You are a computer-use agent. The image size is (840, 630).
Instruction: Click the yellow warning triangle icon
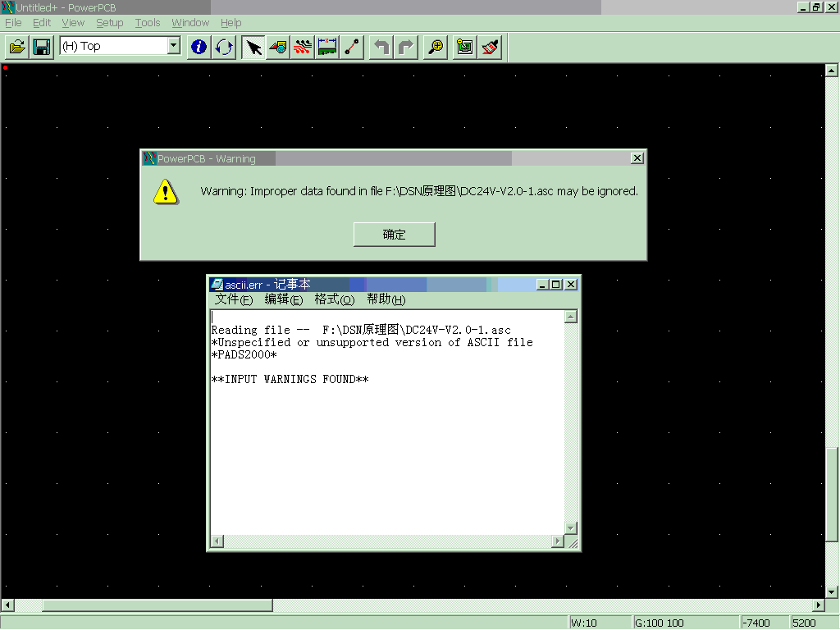click(166, 192)
